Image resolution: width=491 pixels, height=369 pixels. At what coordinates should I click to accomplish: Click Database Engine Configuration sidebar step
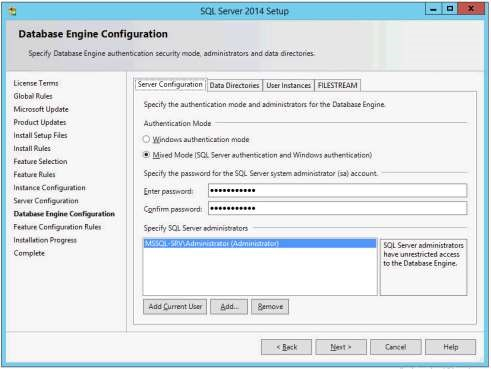[x=64, y=214]
